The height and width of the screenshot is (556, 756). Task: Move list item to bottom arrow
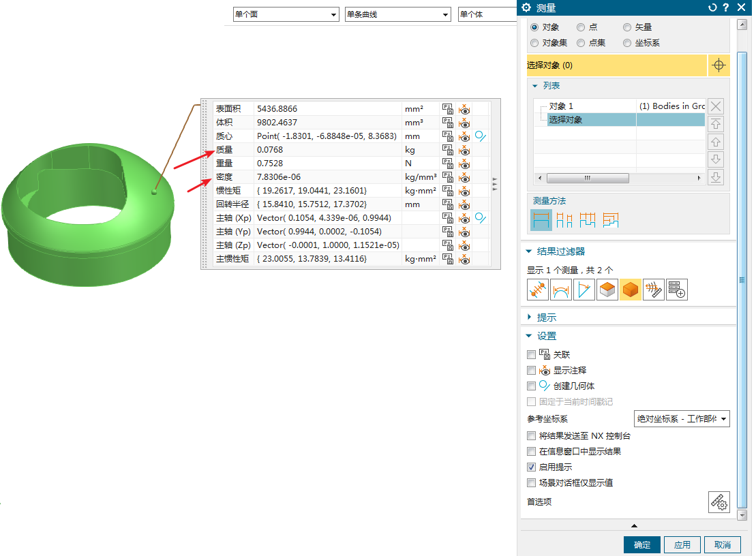(x=716, y=177)
